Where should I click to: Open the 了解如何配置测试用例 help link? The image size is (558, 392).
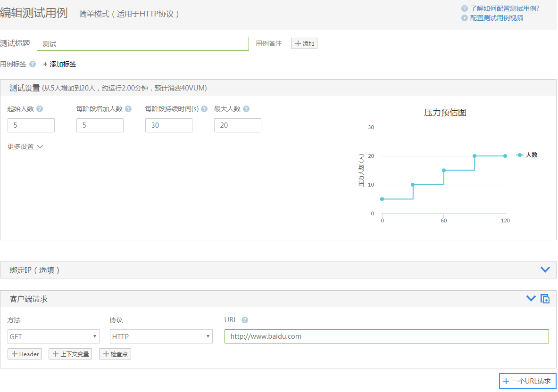(504, 8)
